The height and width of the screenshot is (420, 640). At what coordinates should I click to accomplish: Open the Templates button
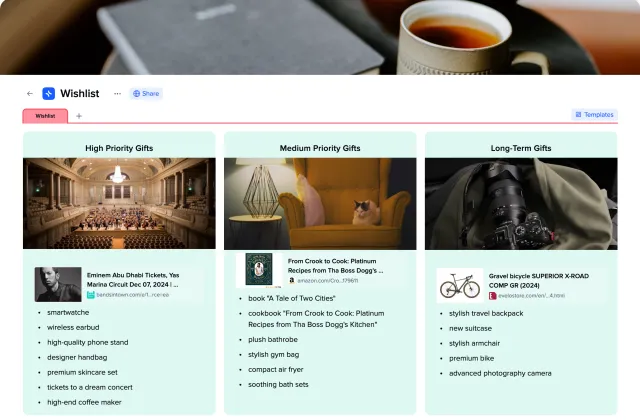point(594,115)
